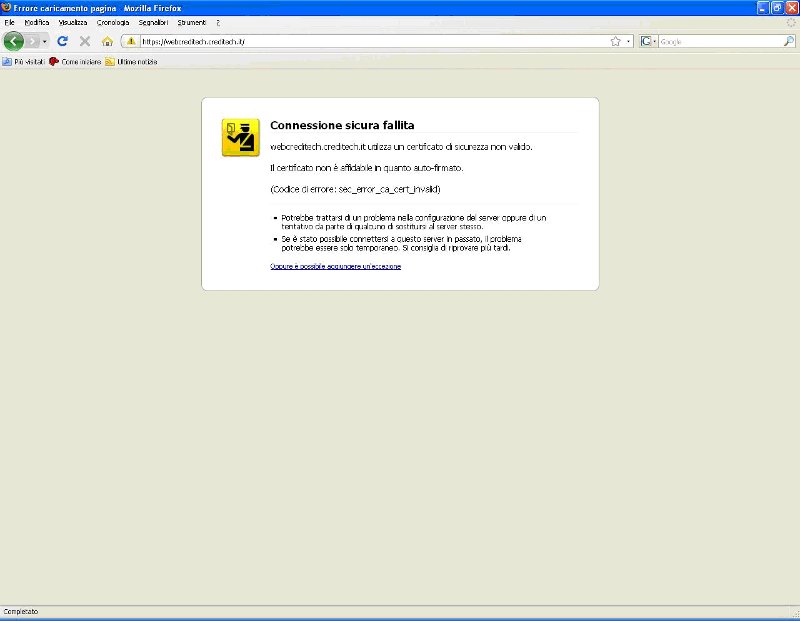Click the warning triangle in the address bar
The height and width of the screenshot is (621, 800).
(130, 41)
